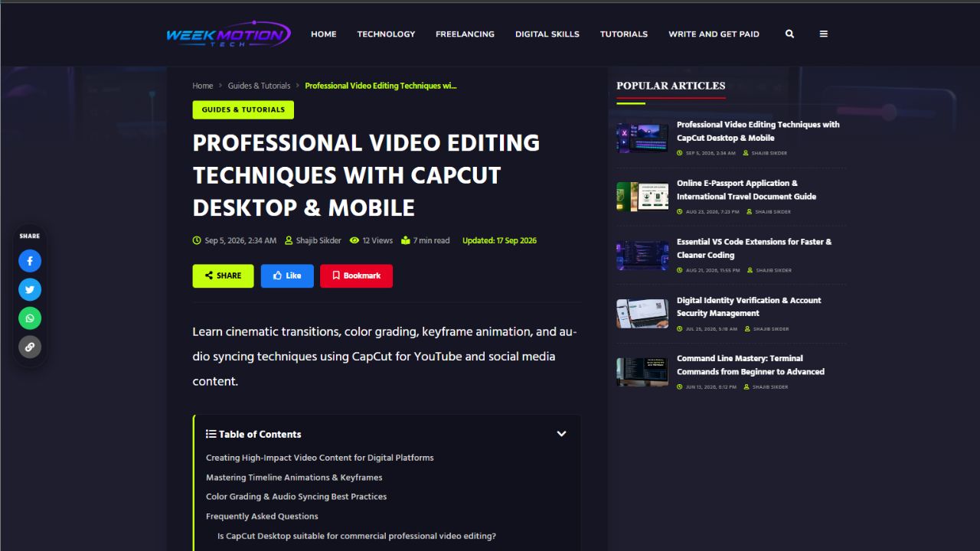
Task: Click the Digital Identity Verification thumbnail
Action: [x=642, y=314]
